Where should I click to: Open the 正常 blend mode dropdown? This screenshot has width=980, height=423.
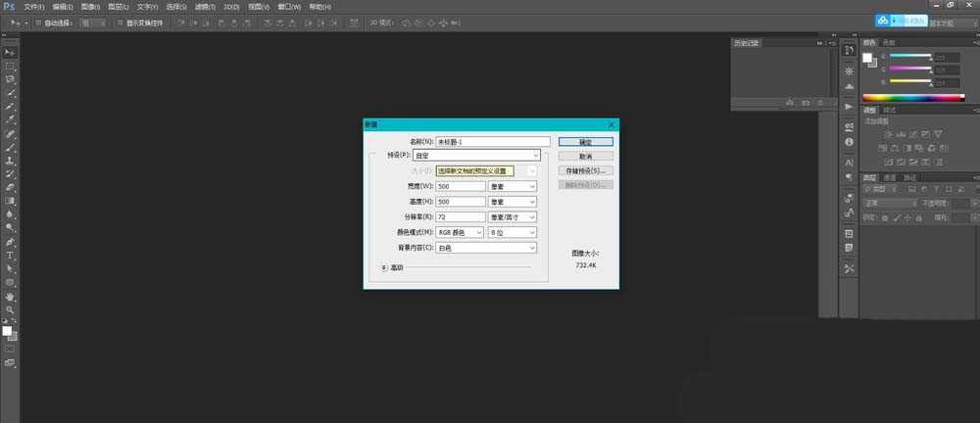pyautogui.click(x=890, y=203)
